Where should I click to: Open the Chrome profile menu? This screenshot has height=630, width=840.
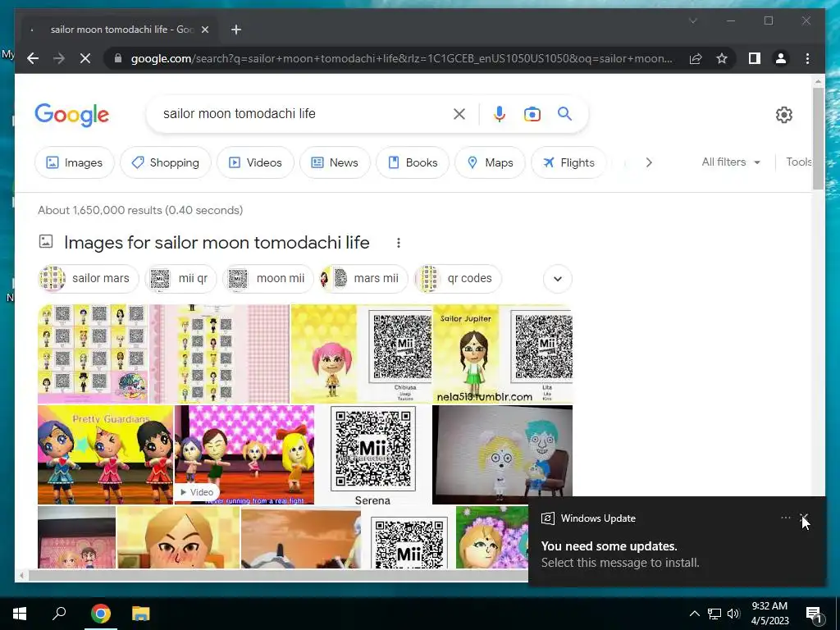[x=781, y=58]
